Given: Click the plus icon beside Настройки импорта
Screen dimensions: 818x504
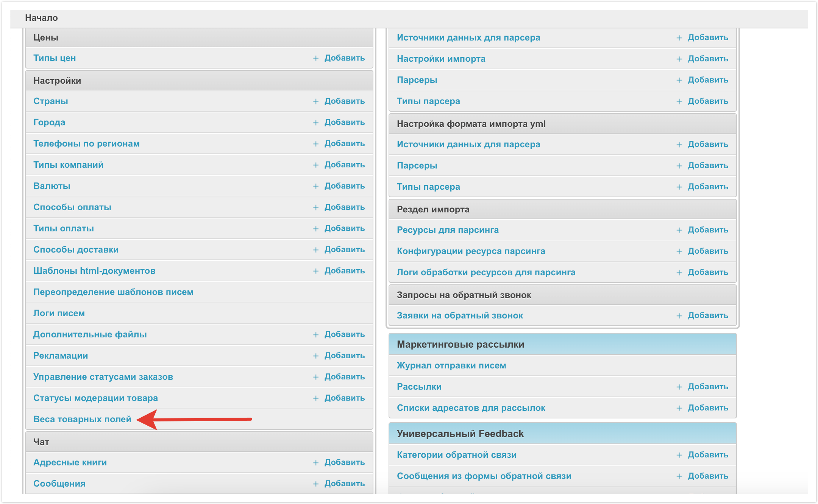Looking at the screenshot, I should click(x=679, y=59).
